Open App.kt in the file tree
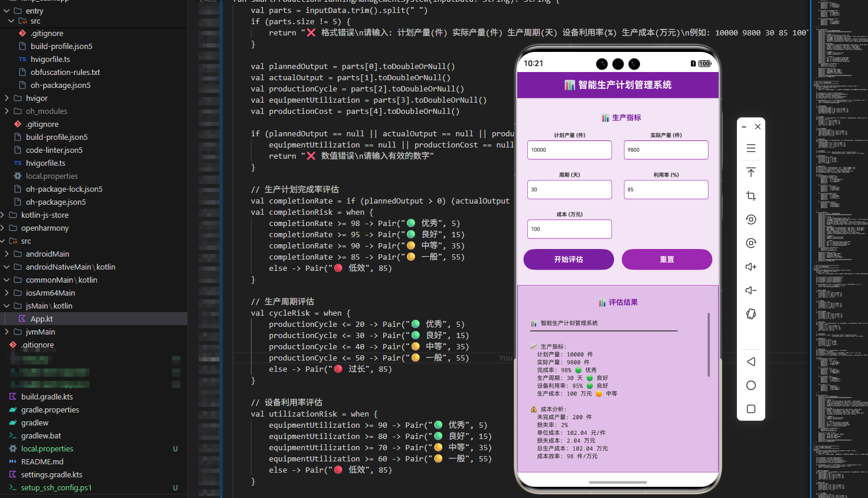868x498 pixels. tap(41, 319)
